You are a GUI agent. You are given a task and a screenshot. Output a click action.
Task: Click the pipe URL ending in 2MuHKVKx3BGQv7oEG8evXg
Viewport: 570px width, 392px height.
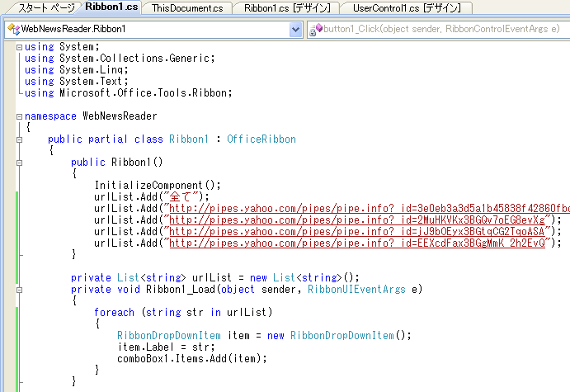click(x=357, y=220)
